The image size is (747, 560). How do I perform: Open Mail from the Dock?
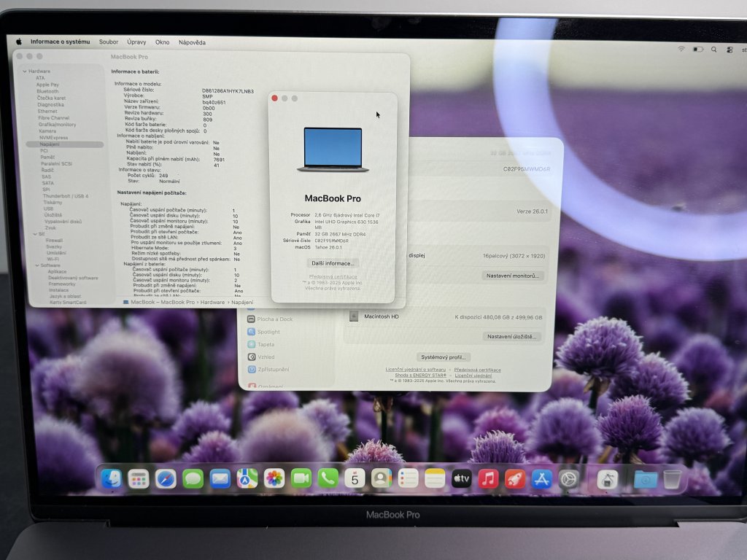tap(220, 478)
